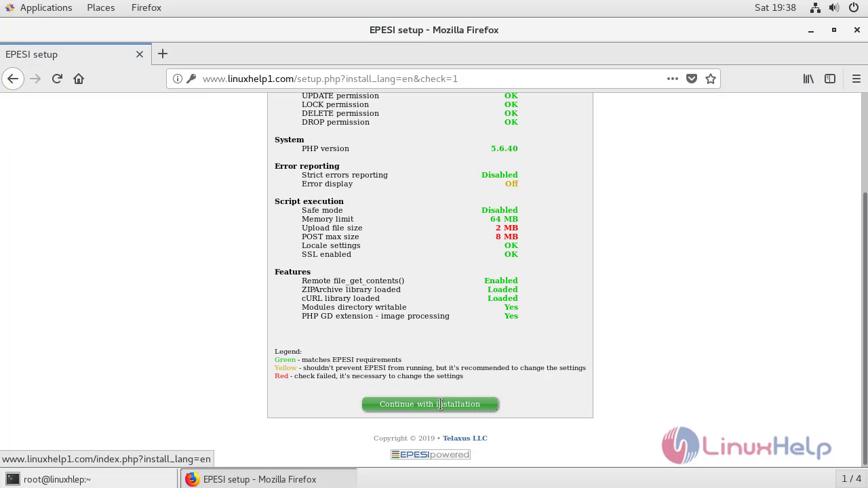This screenshot has height=488, width=868.
Task: Open the volume control icon
Action: pyautogui.click(x=835, y=7)
